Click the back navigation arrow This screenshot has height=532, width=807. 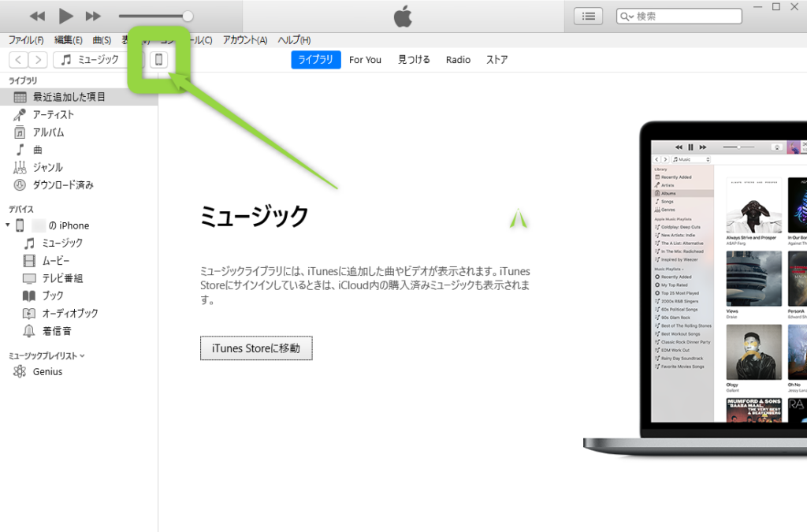19,60
